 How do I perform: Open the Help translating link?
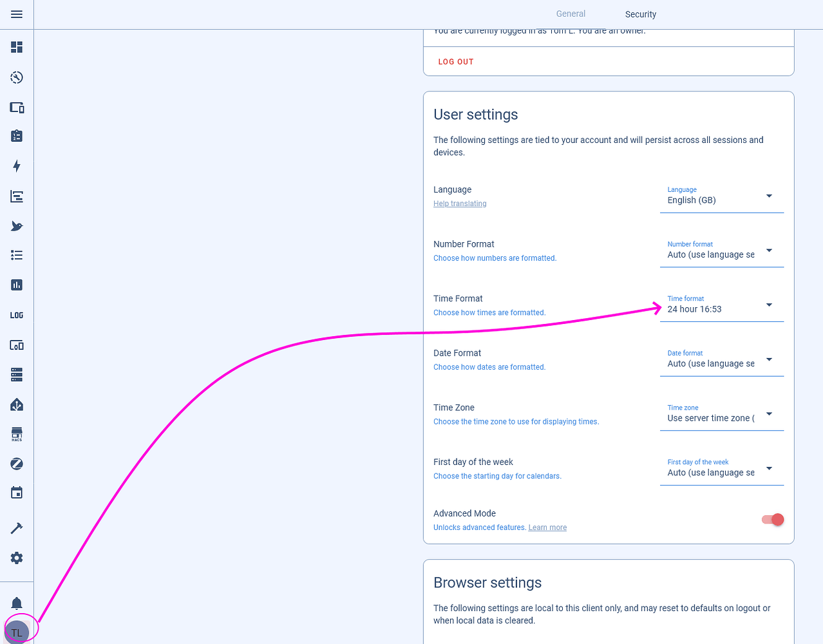pos(459,203)
